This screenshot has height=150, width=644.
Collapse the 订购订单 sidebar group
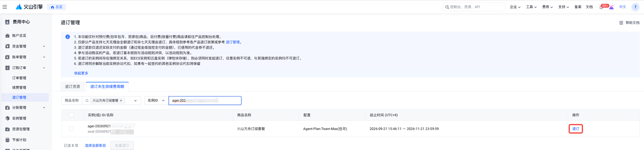tap(44, 68)
